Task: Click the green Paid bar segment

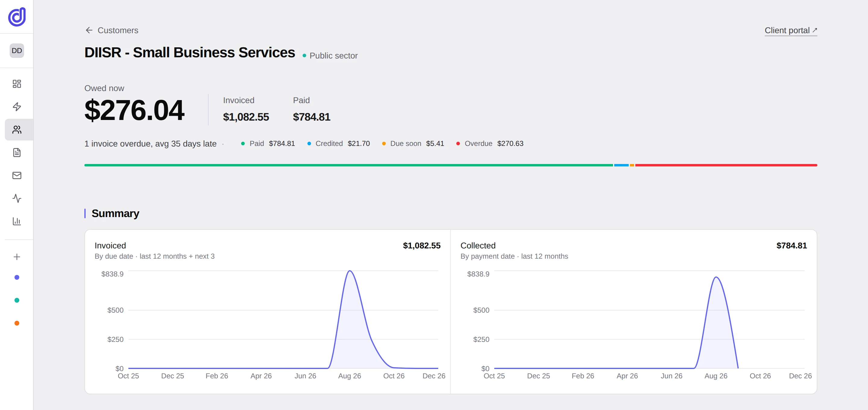Action: [x=348, y=165]
